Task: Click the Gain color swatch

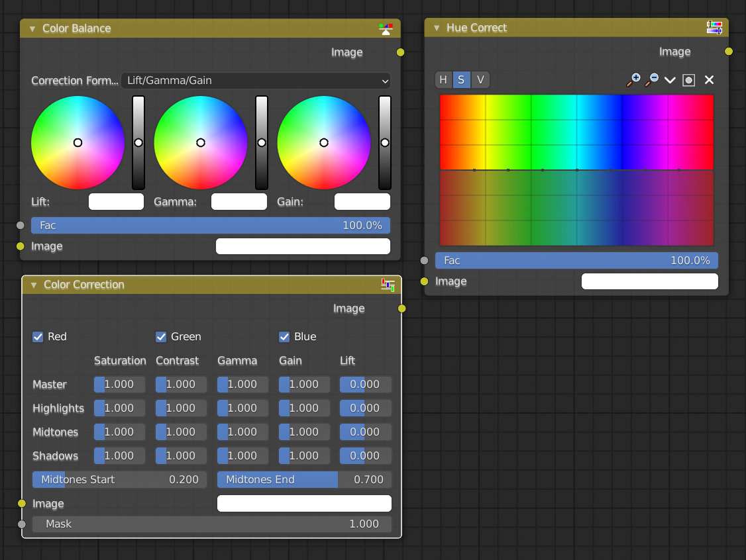Action: click(362, 202)
